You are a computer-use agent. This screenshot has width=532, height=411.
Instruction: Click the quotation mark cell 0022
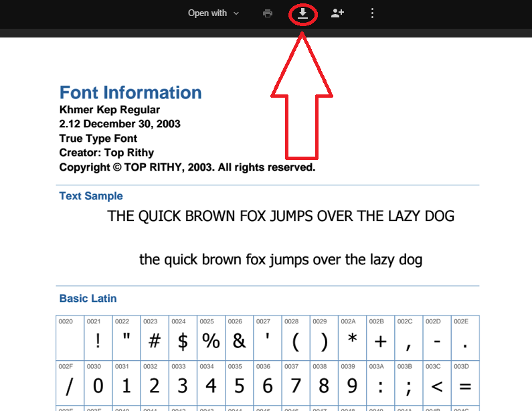pos(126,338)
